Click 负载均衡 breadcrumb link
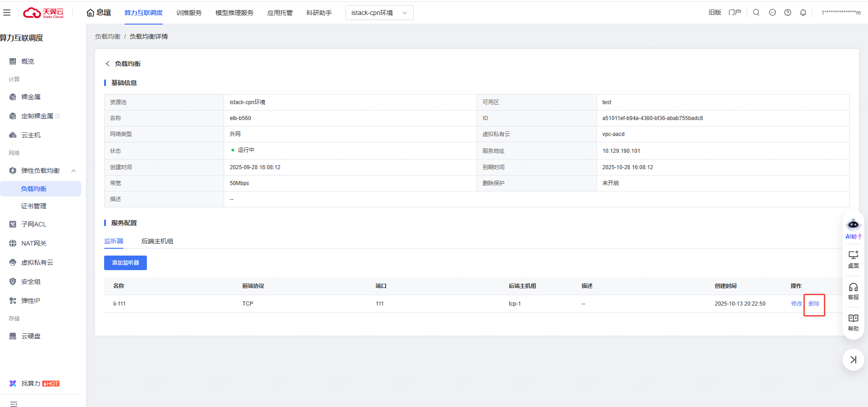This screenshot has width=868, height=407. pos(108,36)
